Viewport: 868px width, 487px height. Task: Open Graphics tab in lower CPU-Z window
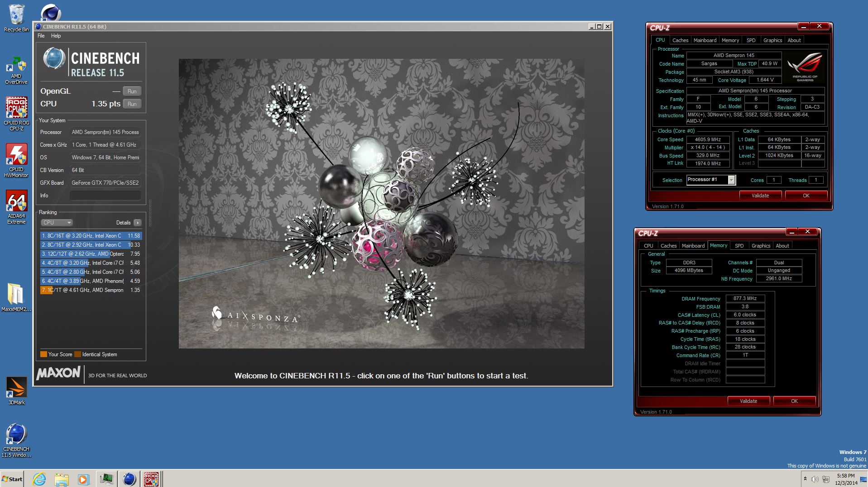click(761, 246)
